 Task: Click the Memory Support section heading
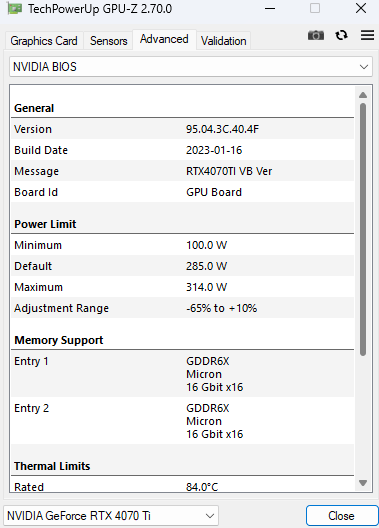click(59, 340)
